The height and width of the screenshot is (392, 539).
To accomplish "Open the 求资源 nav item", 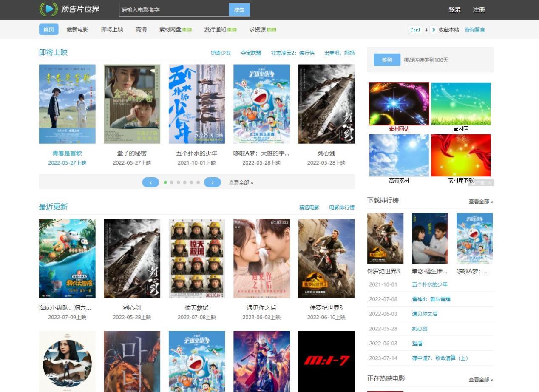I will coord(262,29).
